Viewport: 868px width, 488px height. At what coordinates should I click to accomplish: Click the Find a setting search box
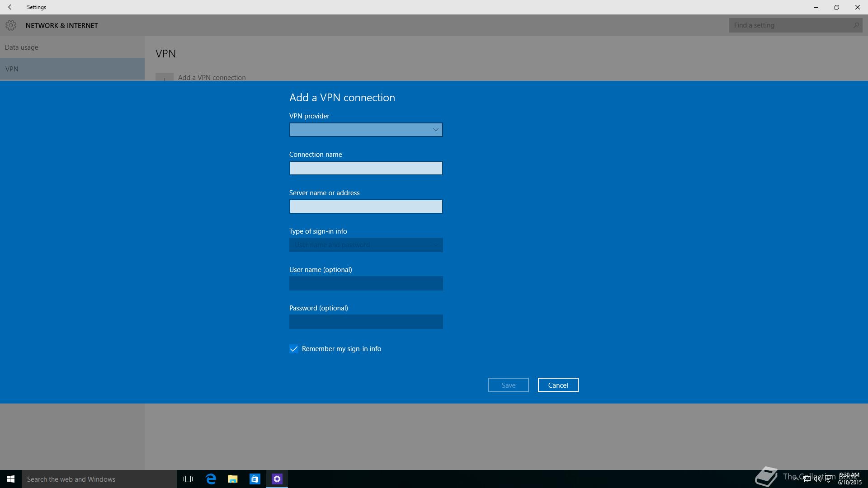(791, 25)
